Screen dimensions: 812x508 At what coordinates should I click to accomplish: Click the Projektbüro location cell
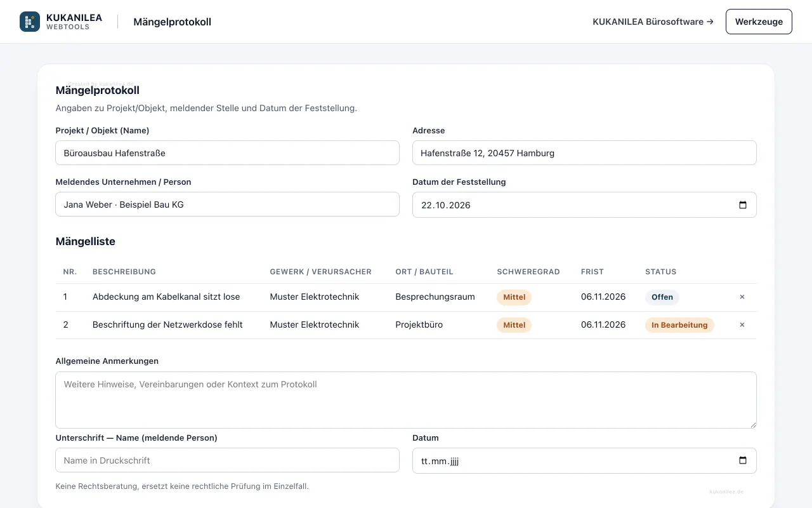[x=419, y=324]
